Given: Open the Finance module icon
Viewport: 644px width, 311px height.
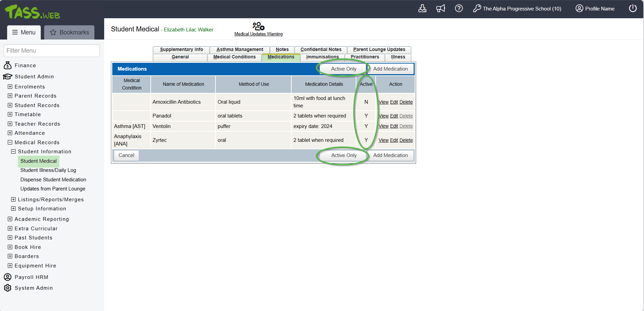Looking at the screenshot, I should pyautogui.click(x=7, y=66).
